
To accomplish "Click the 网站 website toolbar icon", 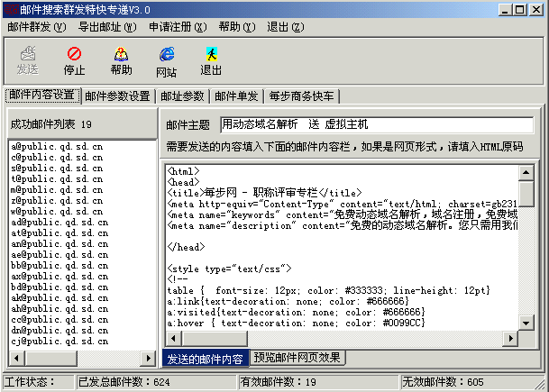I will pyautogui.click(x=166, y=61).
